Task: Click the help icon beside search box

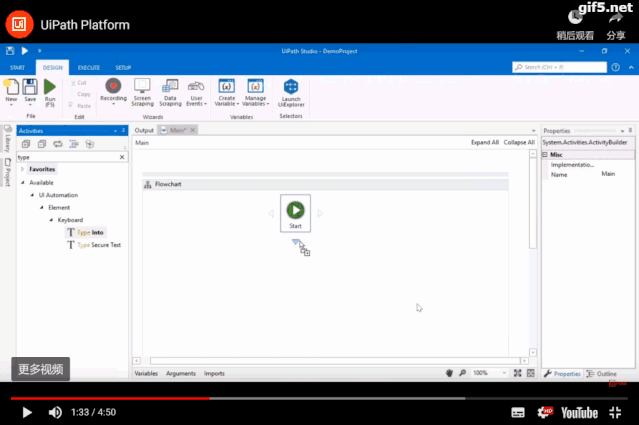Action: [x=615, y=67]
